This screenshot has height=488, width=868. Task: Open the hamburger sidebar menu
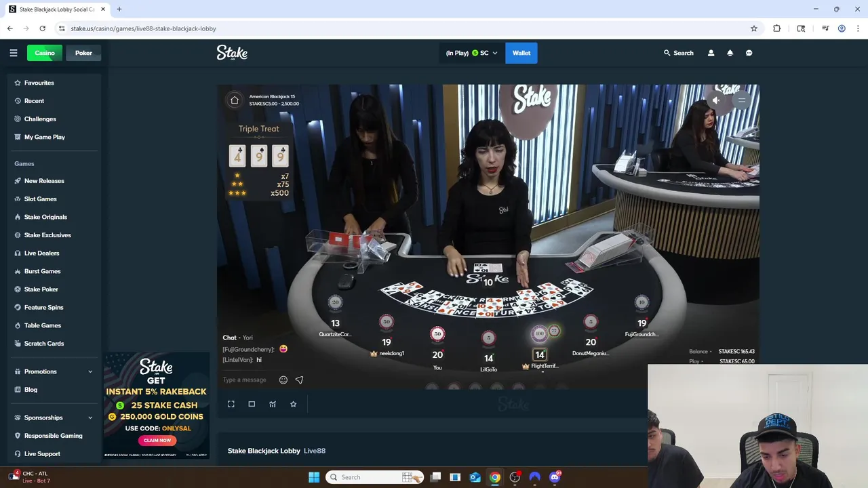13,53
